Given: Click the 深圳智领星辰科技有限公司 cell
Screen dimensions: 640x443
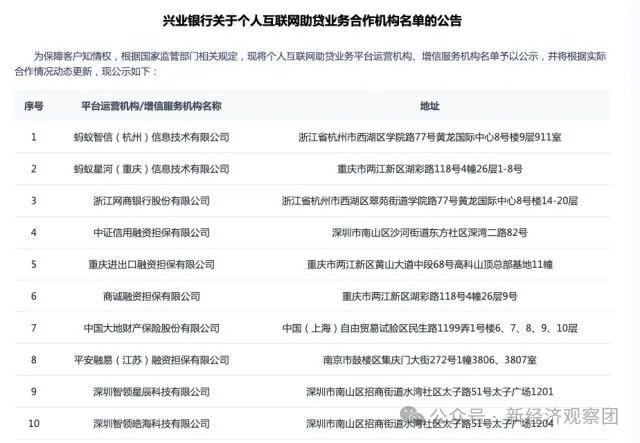Looking at the screenshot, I should (x=151, y=392).
